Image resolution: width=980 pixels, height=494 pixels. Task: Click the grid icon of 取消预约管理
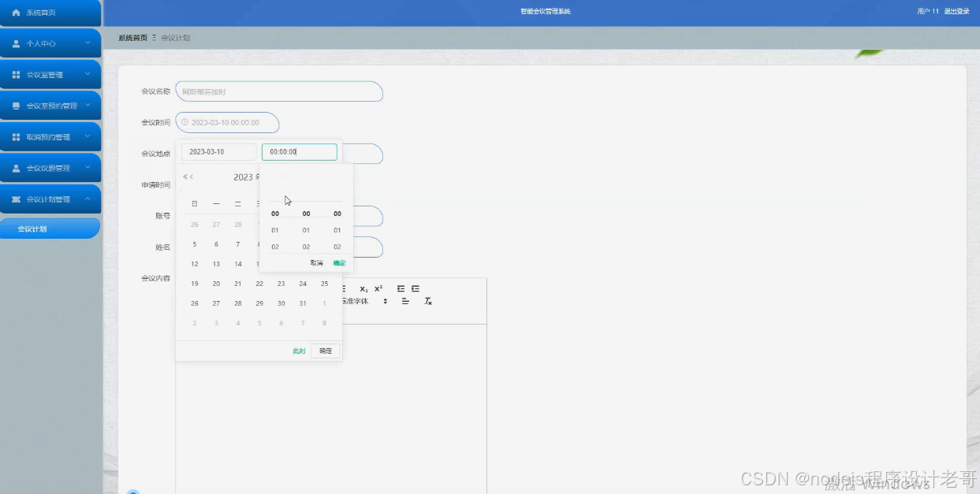pos(16,137)
